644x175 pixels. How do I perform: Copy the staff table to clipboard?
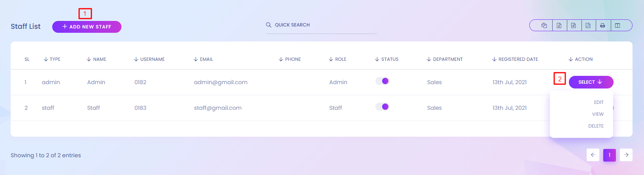point(544,26)
